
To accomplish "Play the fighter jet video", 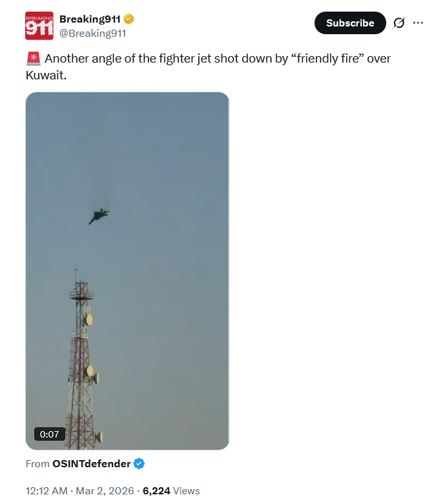I will tap(127, 271).
